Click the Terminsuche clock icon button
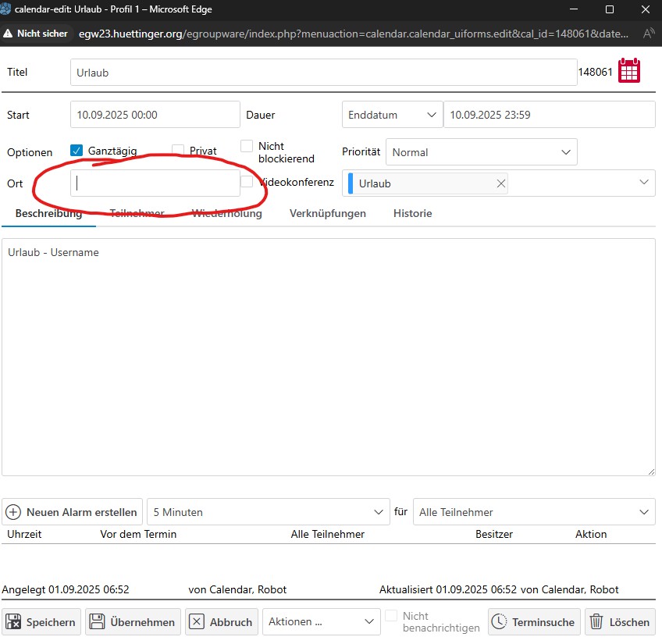This screenshot has height=644, width=662. 500,622
